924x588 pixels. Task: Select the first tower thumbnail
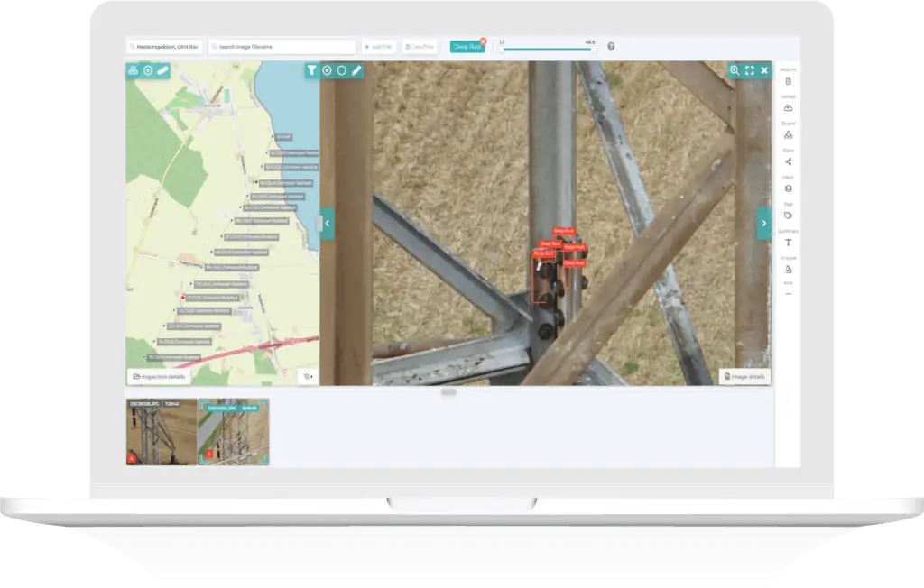click(x=162, y=432)
